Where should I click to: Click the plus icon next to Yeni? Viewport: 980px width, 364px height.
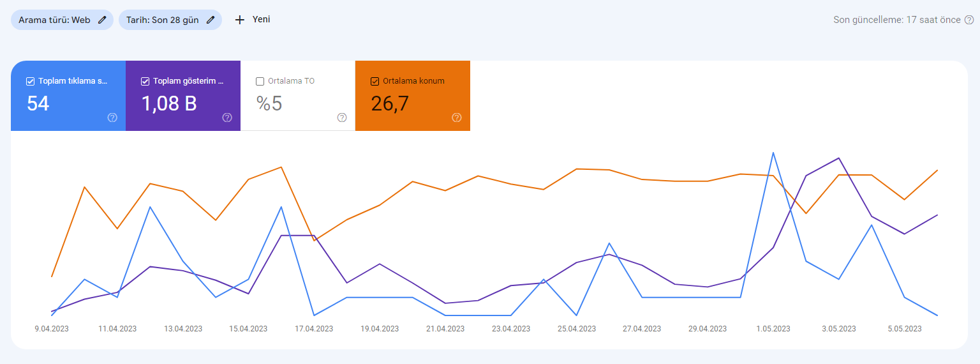tap(240, 20)
